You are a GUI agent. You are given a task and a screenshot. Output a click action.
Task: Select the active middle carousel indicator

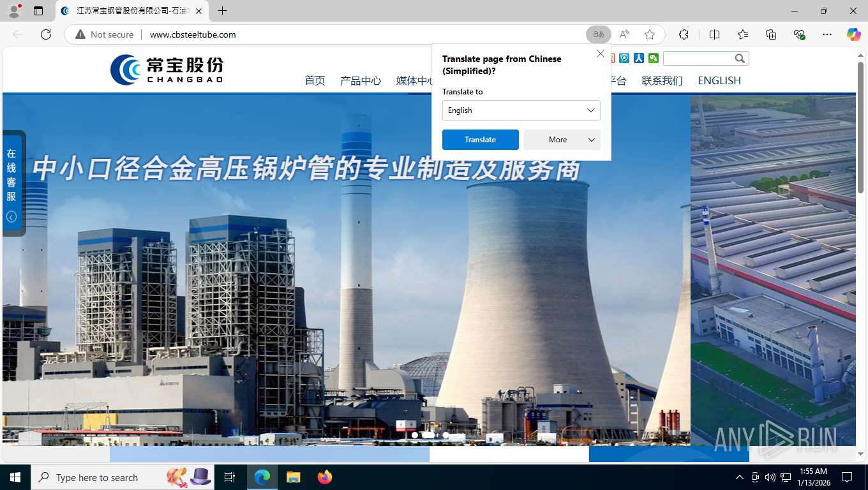coord(429,435)
